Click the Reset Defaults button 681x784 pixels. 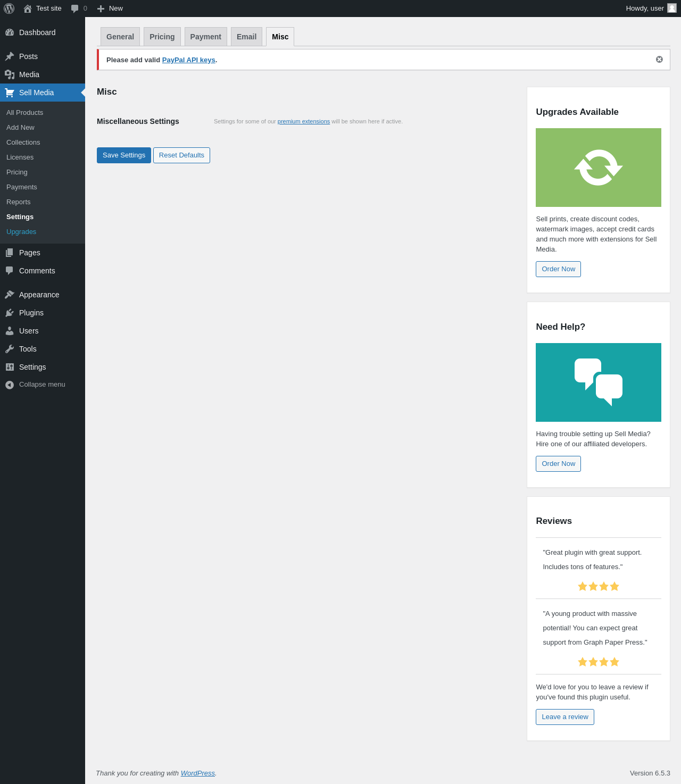click(181, 155)
